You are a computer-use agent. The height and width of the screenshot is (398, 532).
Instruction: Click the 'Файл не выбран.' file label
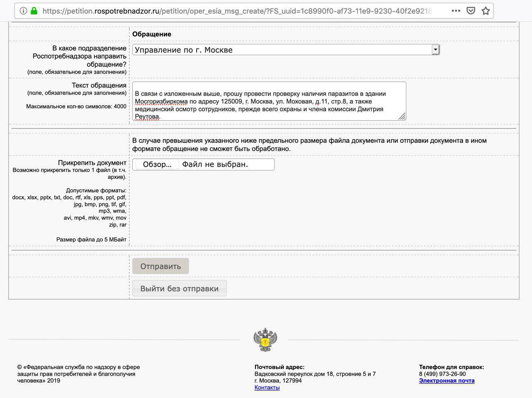click(x=215, y=165)
